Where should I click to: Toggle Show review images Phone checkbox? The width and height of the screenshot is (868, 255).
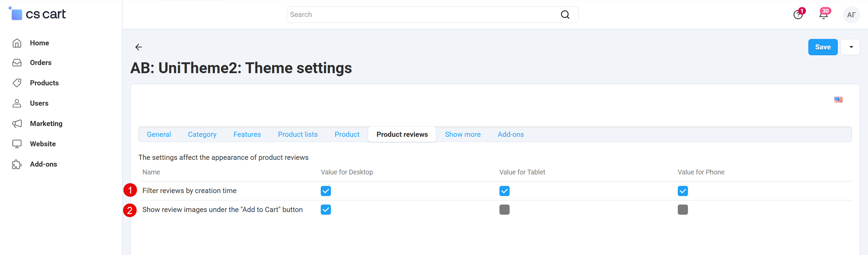(x=683, y=210)
